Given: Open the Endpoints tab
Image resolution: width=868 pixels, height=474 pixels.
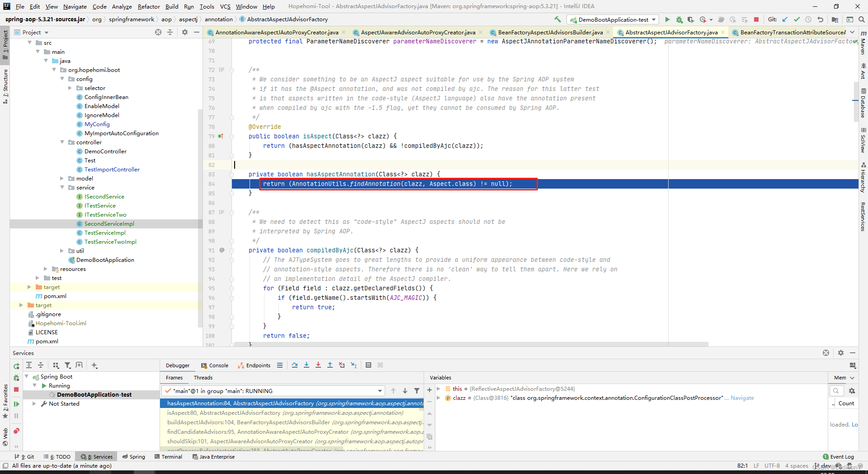Looking at the screenshot, I should [x=254, y=365].
